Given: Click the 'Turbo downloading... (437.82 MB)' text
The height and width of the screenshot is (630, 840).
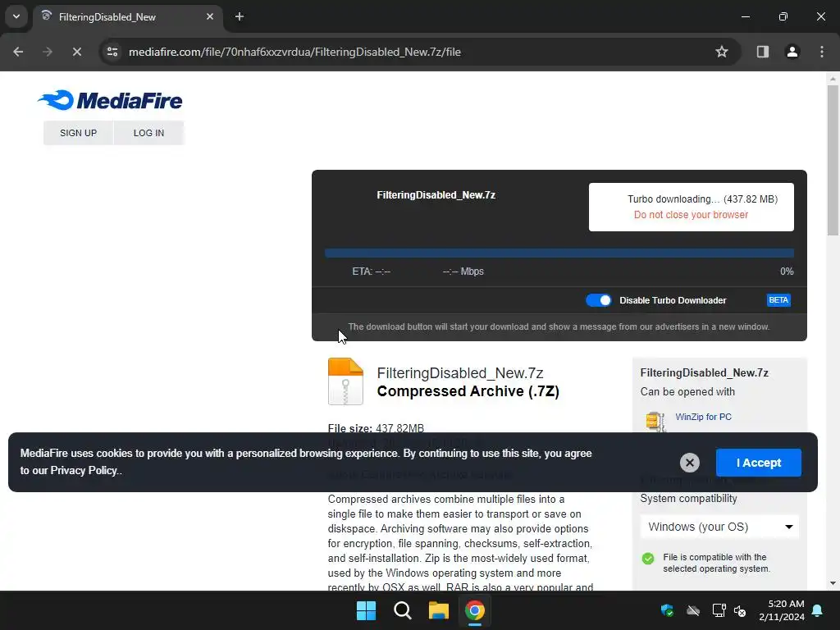Looking at the screenshot, I should (702, 199).
